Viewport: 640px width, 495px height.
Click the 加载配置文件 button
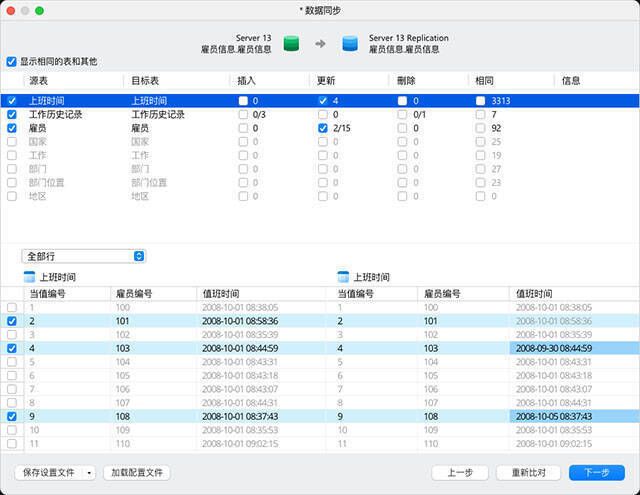[x=139, y=472]
